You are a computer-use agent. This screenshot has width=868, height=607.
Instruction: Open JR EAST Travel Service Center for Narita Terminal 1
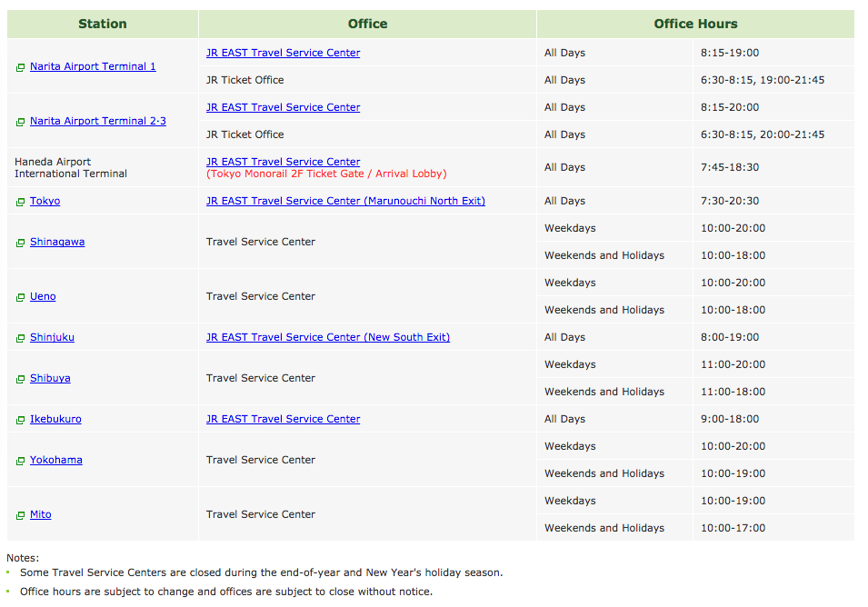pos(283,53)
